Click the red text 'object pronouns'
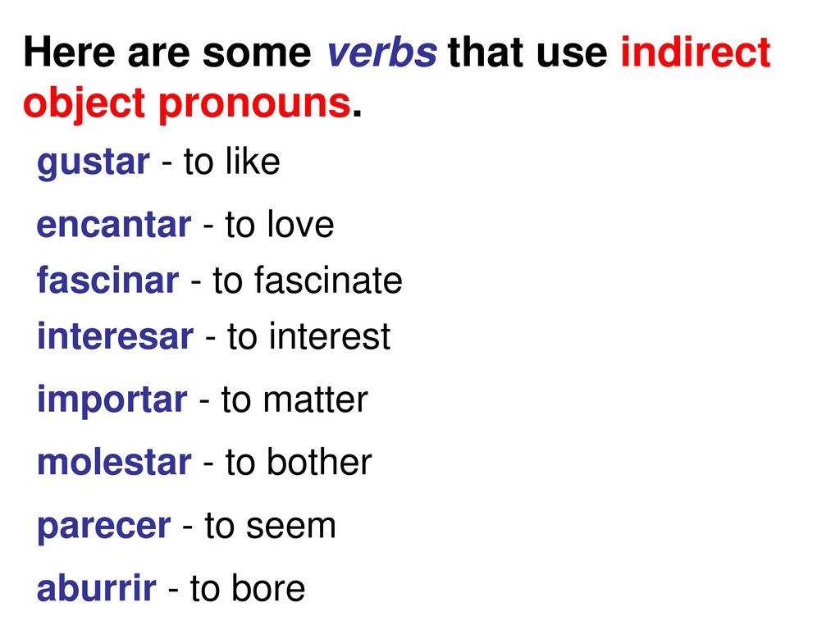Image resolution: width=840 pixels, height=630 pixels. (x=187, y=103)
